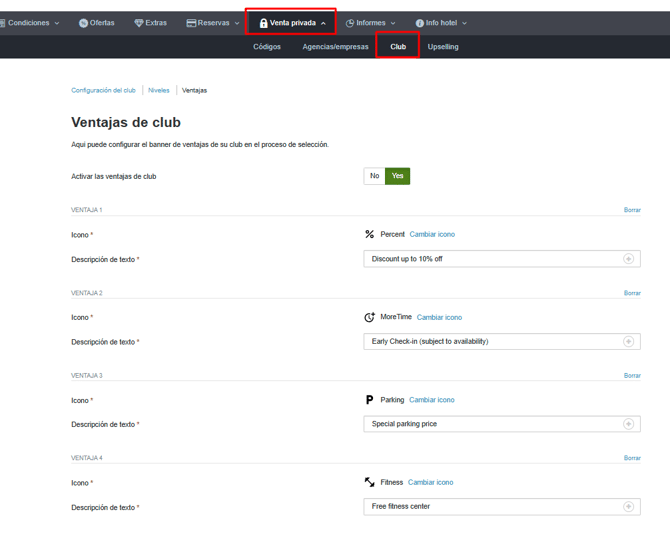Viewport: 670px width, 534px height.
Task: Click Cambiar icono link next to Parking
Action: click(432, 400)
